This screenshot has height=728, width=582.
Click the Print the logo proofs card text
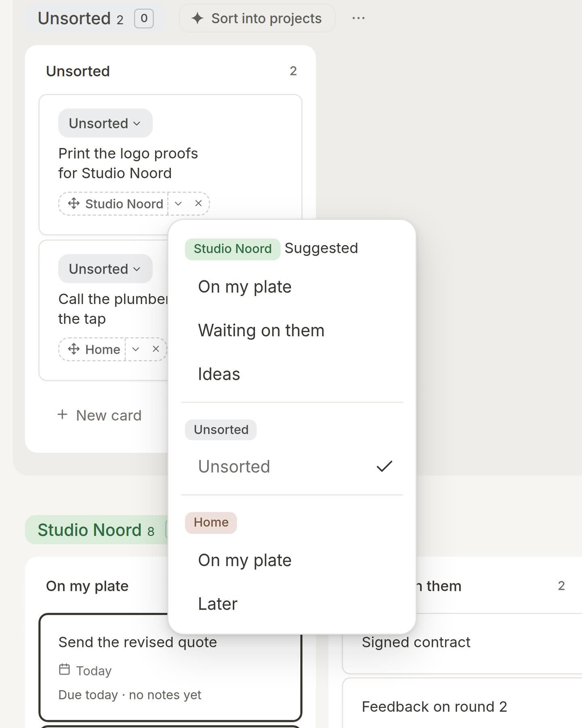tap(128, 163)
